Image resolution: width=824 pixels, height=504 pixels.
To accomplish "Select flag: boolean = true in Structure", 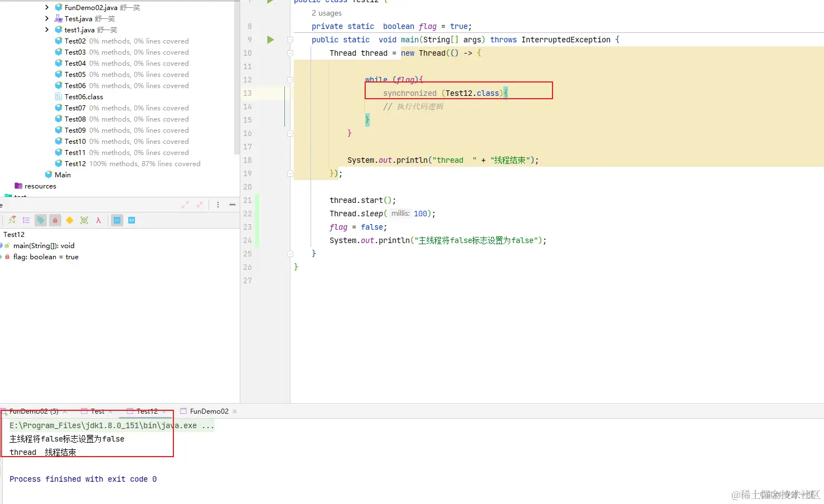I will (46, 256).
